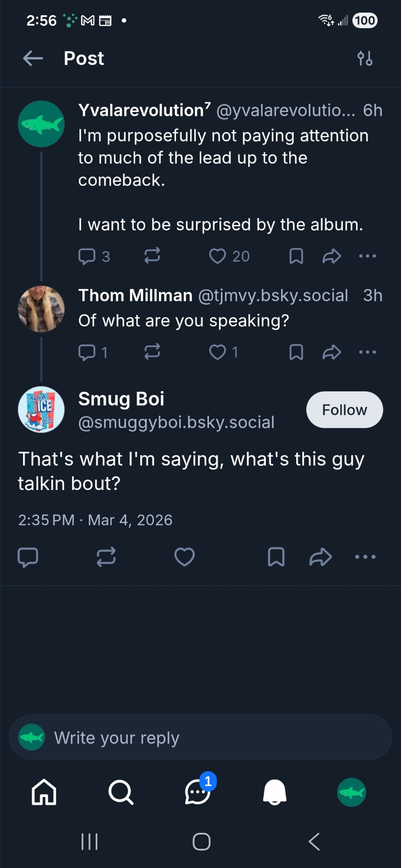
Task: Open Notifications bell
Action: tap(275, 792)
